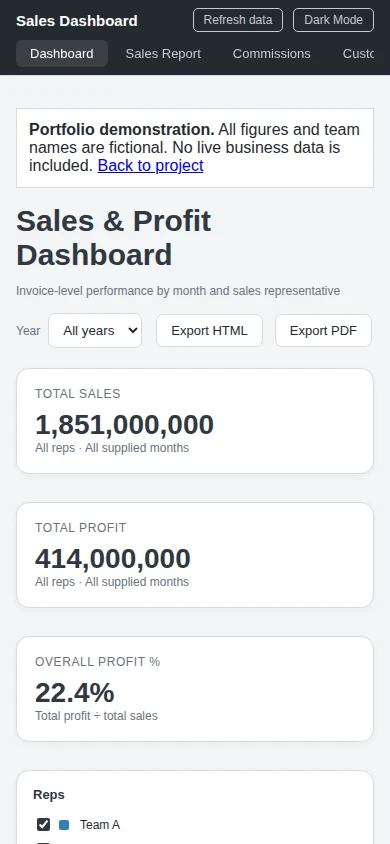Screen dimensions: 390x844
Task: Click the Sales & Profit Dashboard heading
Action: coord(114,238)
